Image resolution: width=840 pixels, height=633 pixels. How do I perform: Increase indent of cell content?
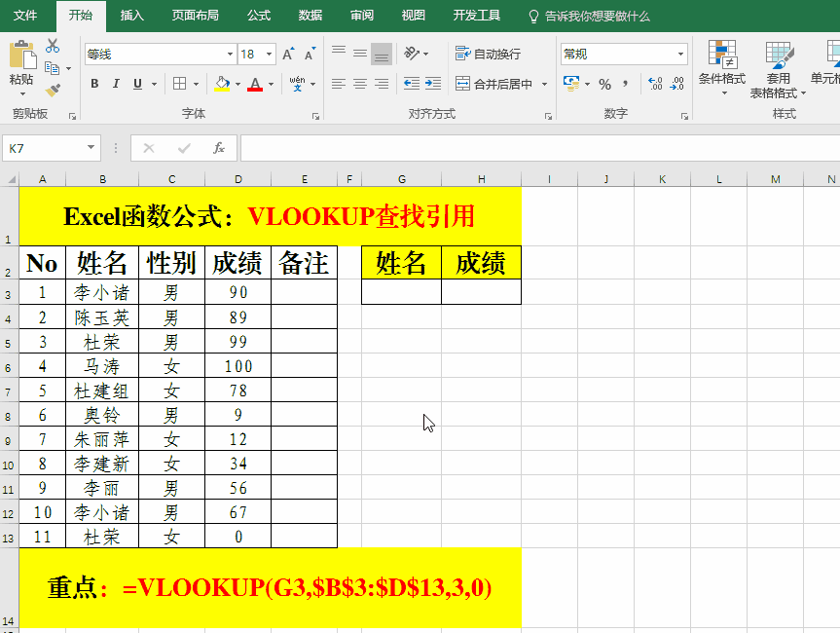point(433,84)
